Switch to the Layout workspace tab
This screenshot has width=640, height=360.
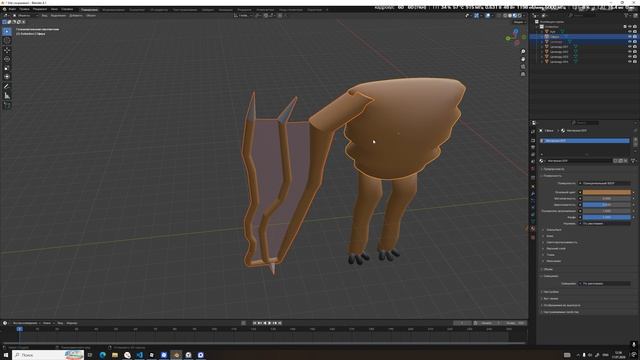click(89, 9)
